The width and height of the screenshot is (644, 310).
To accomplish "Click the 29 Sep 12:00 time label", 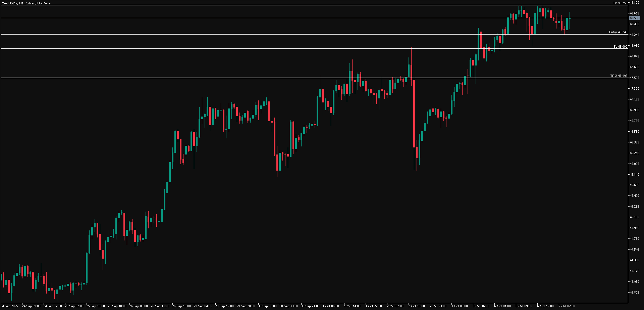I will coord(224,306).
